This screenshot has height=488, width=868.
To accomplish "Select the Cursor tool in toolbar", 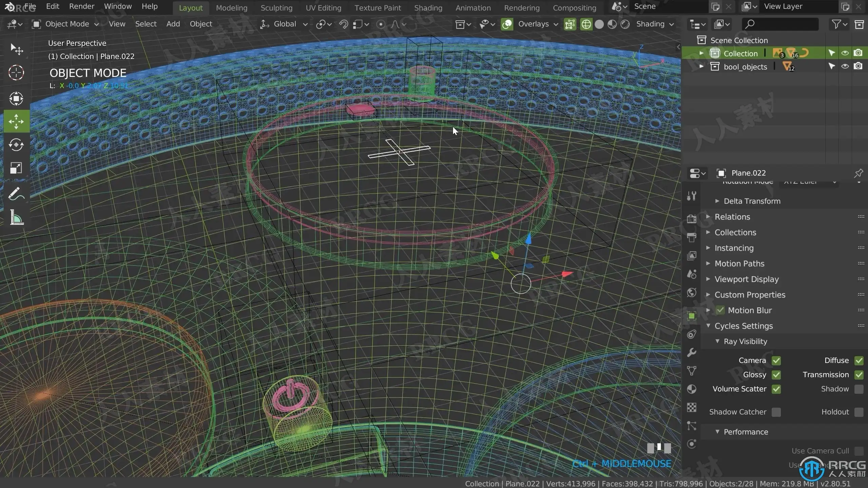I will click(16, 73).
